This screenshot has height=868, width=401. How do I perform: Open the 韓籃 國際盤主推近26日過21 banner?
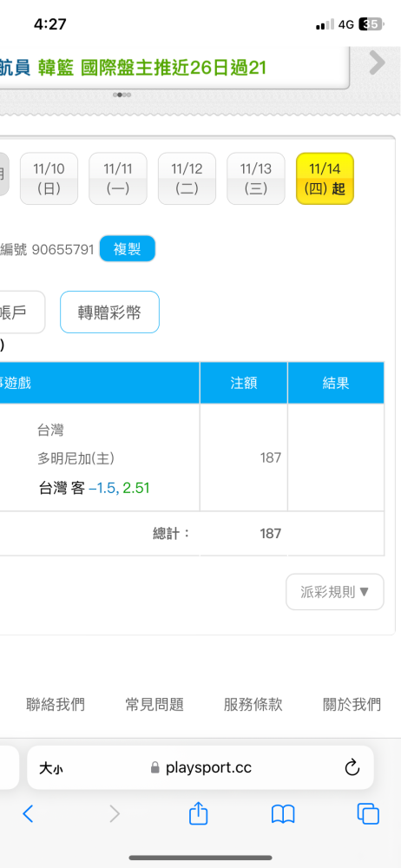coord(152,68)
